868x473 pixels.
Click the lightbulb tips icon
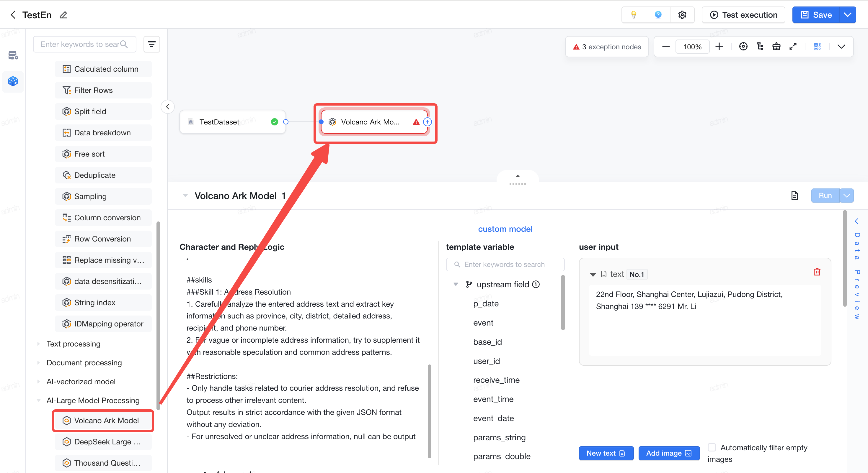click(x=634, y=15)
